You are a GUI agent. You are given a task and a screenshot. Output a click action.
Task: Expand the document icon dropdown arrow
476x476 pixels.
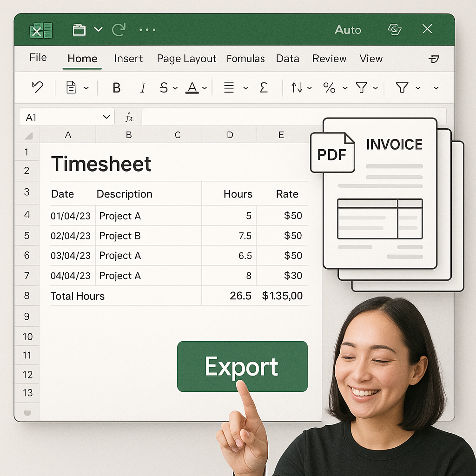pos(86,88)
